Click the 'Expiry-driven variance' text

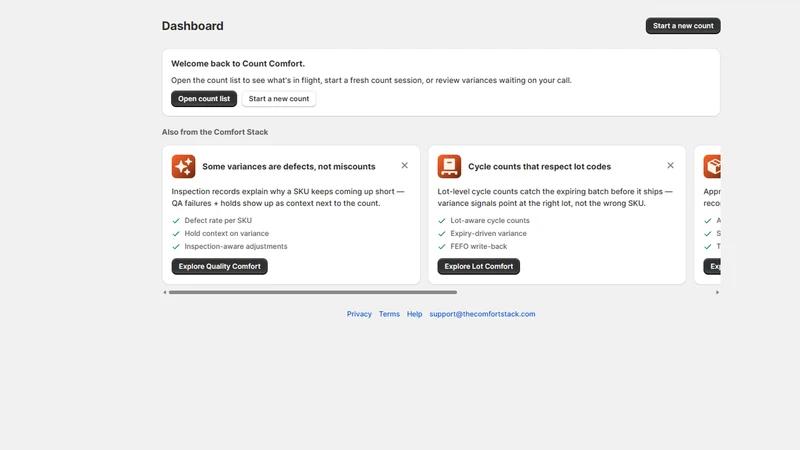click(488, 233)
